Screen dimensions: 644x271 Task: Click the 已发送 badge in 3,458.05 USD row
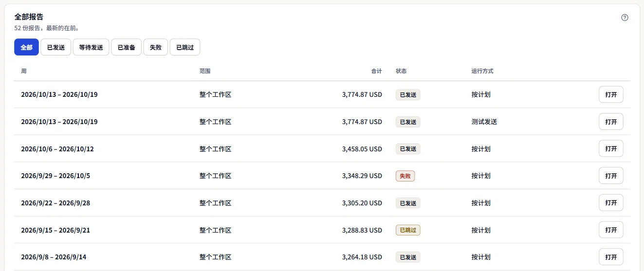[408, 149]
